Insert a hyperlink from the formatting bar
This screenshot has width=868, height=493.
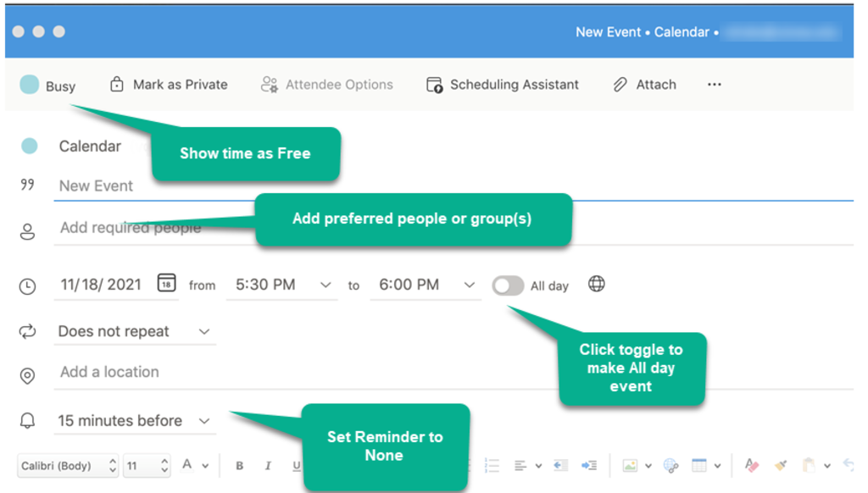pos(670,465)
